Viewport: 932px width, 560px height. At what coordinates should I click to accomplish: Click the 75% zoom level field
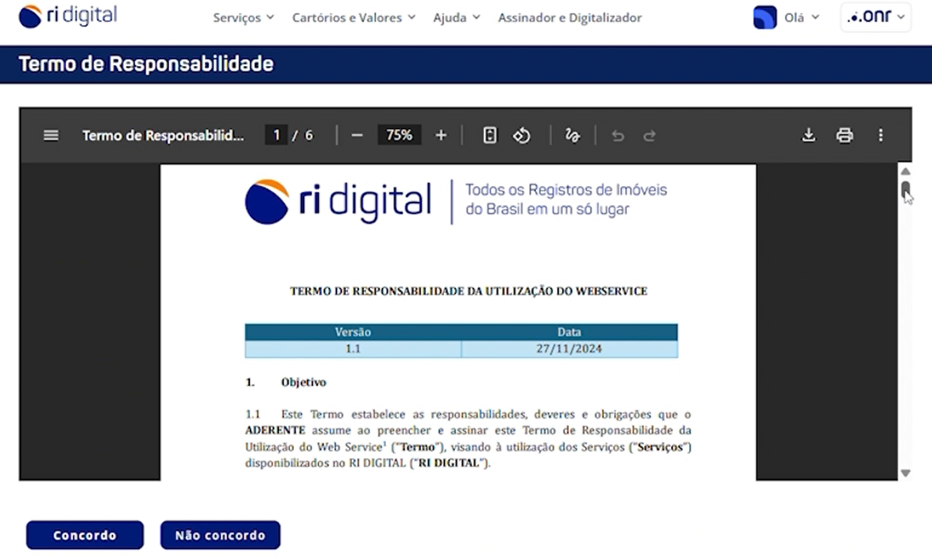pyautogui.click(x=399, y=135)
